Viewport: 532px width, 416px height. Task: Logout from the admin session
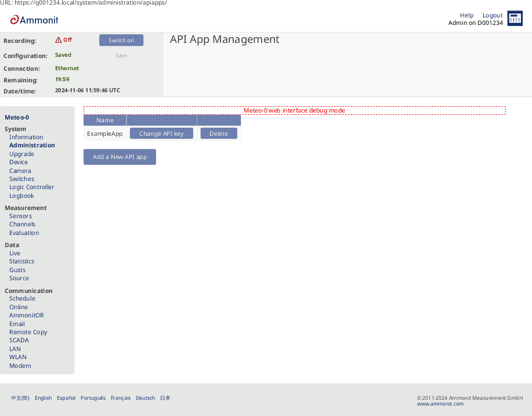(492, 15)
